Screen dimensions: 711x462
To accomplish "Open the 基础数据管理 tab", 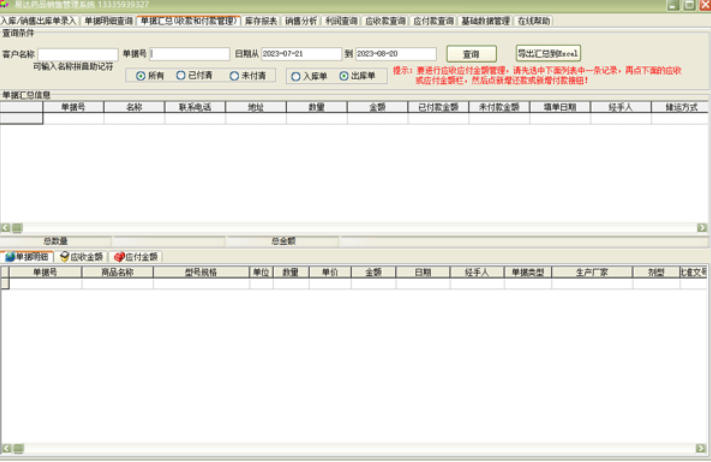I will click(x=486, y=21).
